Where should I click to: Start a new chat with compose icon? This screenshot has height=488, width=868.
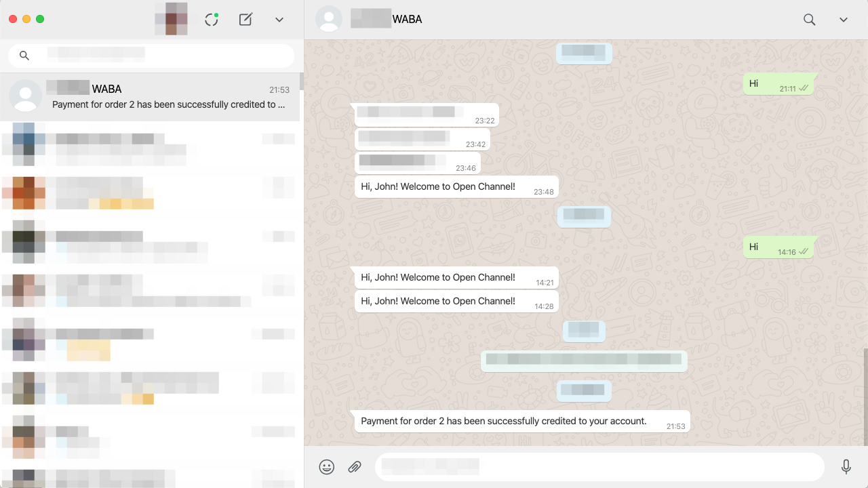click(x=246, y=20)
